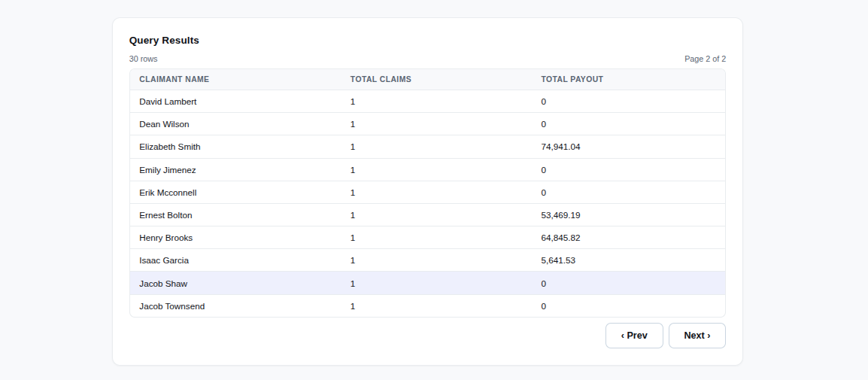Click Isaac Garcia's total claims value
868x380 pixels.
pos(353,260)
